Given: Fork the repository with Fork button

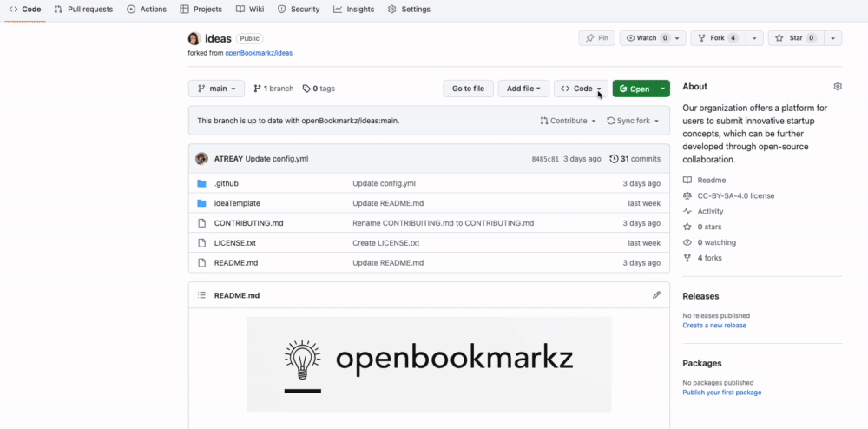Looking at the screenshot, I should [x=718, y=38].
